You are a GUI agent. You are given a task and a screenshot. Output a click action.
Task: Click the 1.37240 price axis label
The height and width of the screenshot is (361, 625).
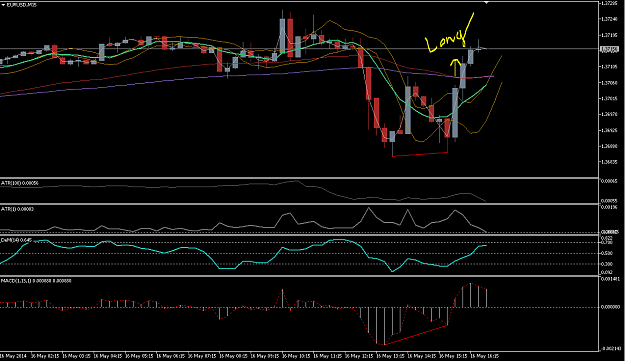point(609,19)
